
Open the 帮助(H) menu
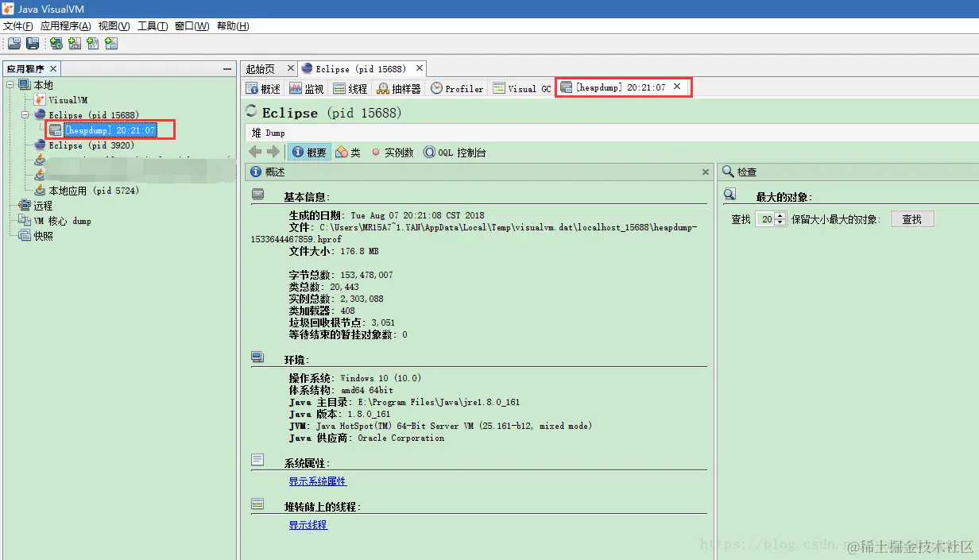(x=233, y=26)
